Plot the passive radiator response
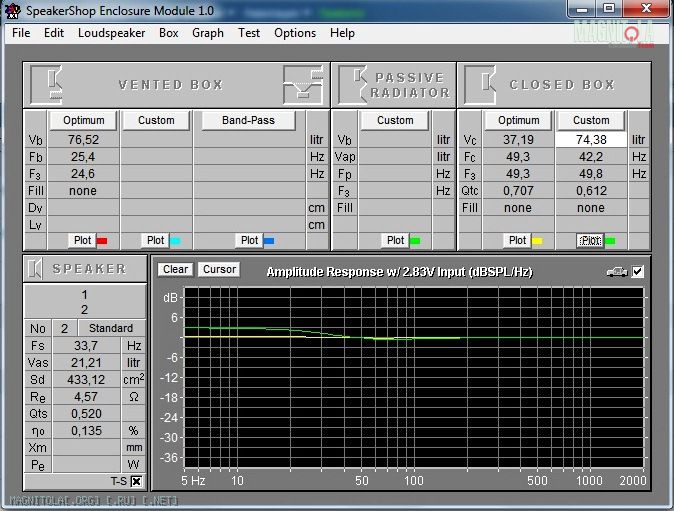This screenshot has width=674, height=511. [395, 240]
